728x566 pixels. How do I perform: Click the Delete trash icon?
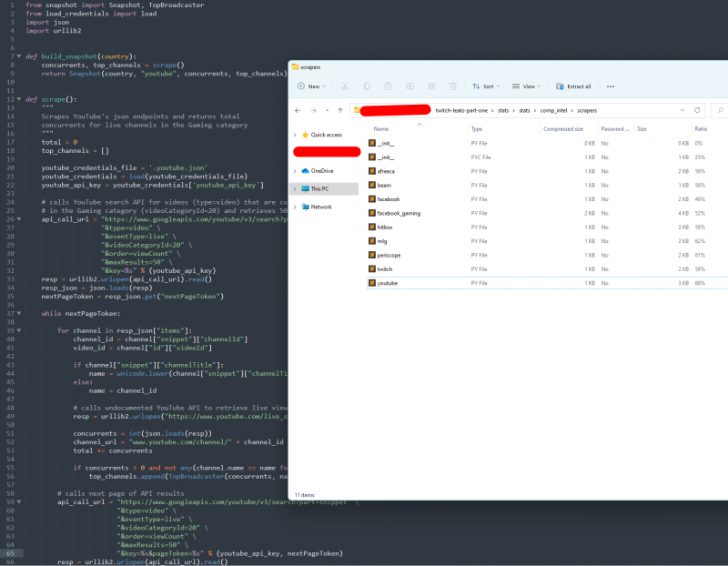[x=453, y=86]
